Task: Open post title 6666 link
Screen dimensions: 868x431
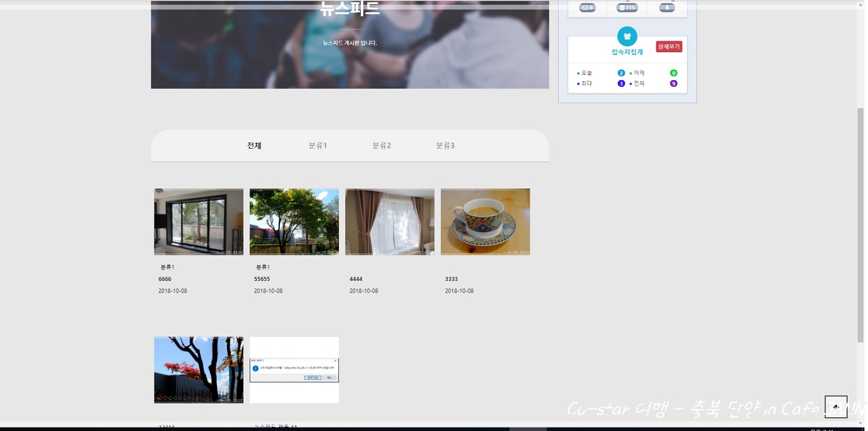Action: pos(165,279)
